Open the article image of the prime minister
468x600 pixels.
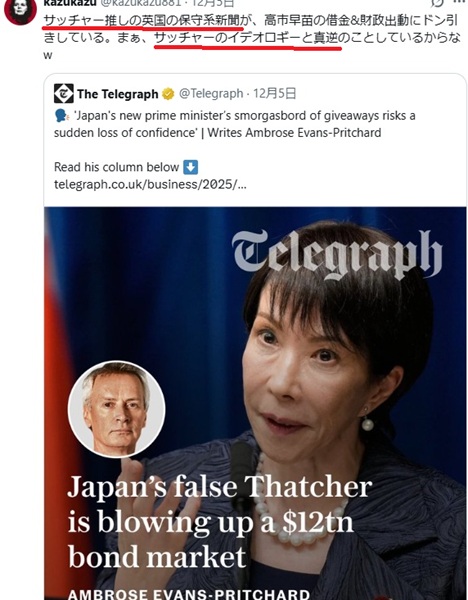255,403
